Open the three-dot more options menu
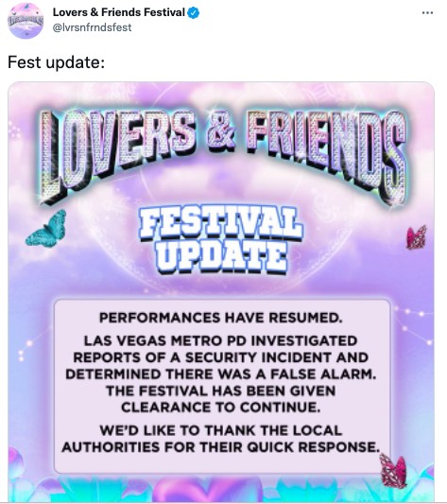The image size is (447, 504). (427, 13)
